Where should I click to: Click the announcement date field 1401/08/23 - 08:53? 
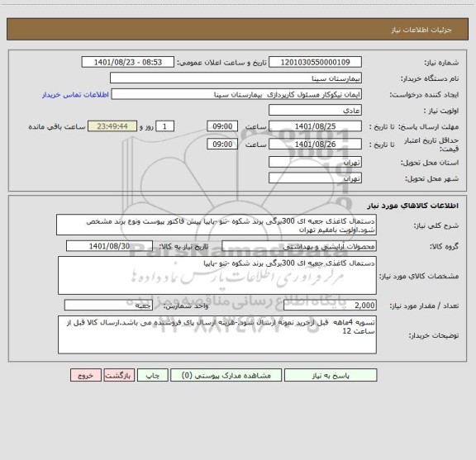point(128,62)
